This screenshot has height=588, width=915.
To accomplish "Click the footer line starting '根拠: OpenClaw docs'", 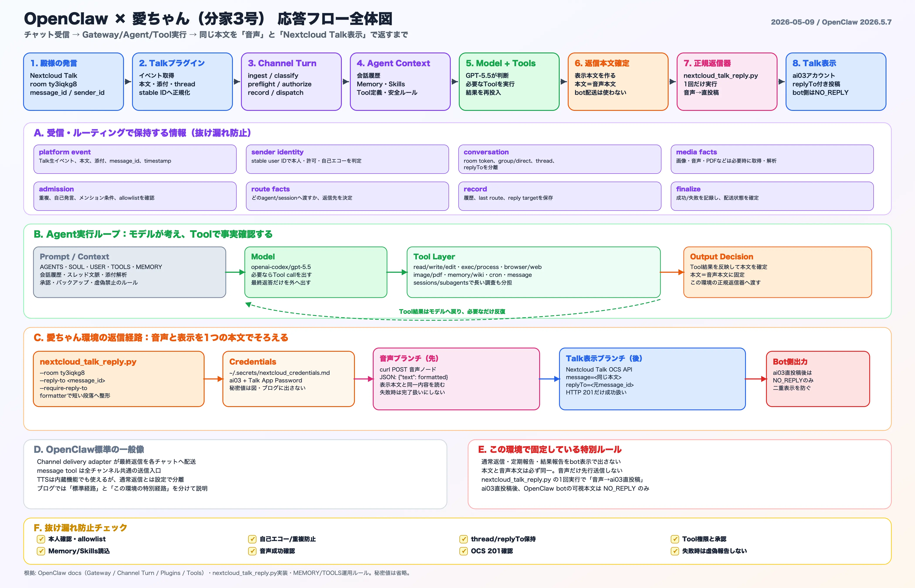I will pos(218,573).
